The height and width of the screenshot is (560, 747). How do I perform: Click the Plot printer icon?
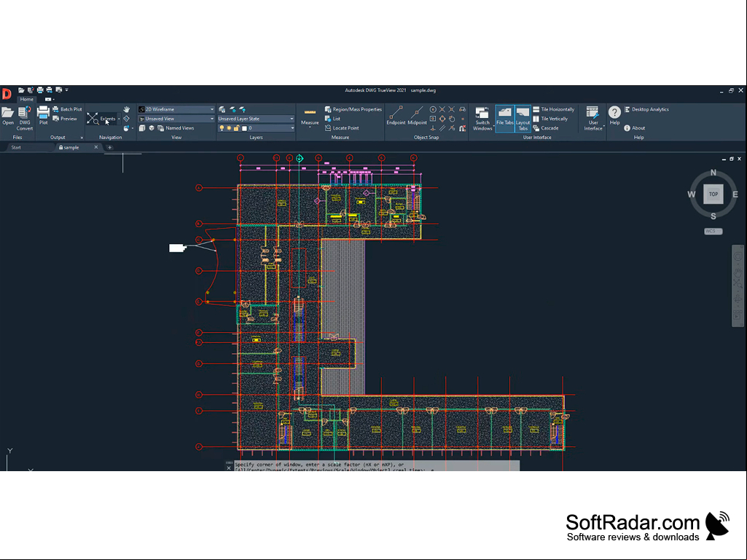[43, 116]
